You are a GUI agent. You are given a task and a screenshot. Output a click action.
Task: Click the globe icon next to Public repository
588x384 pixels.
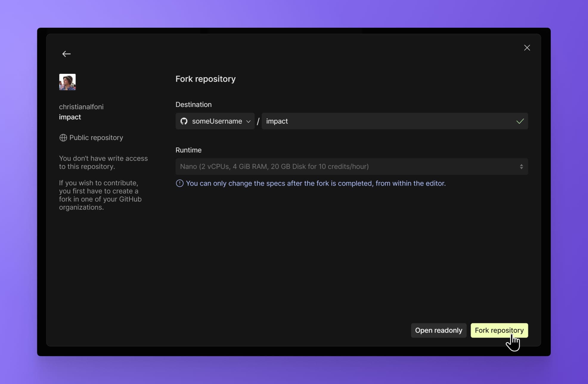click(x=63, y=138)
